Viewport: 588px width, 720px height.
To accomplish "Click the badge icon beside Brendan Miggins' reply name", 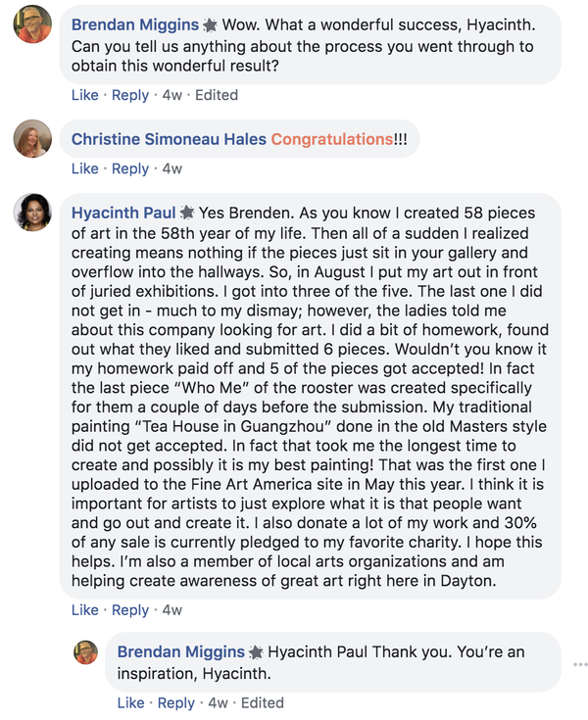I will tap(256, 652).
